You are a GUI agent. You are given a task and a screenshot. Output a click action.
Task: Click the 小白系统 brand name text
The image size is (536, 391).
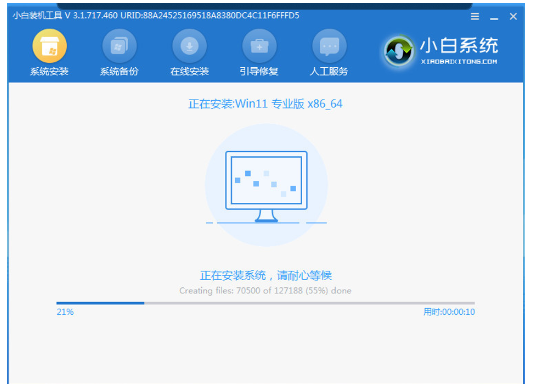tap(459, 45)
